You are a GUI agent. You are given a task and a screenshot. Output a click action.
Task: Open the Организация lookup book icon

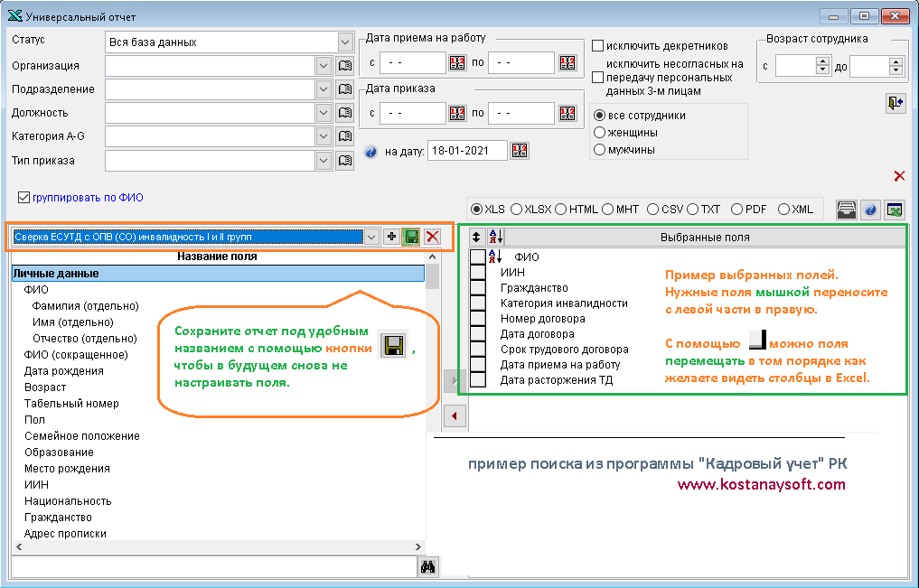[345, 66]
